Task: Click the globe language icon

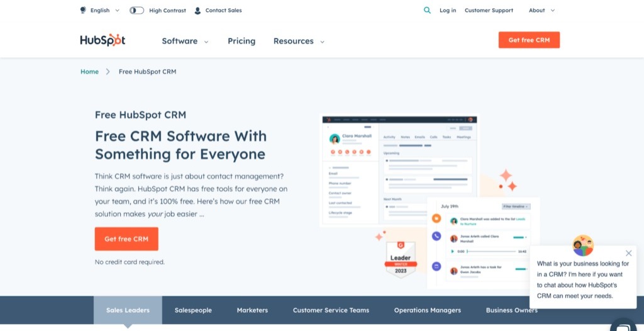Action: [84, 10]
